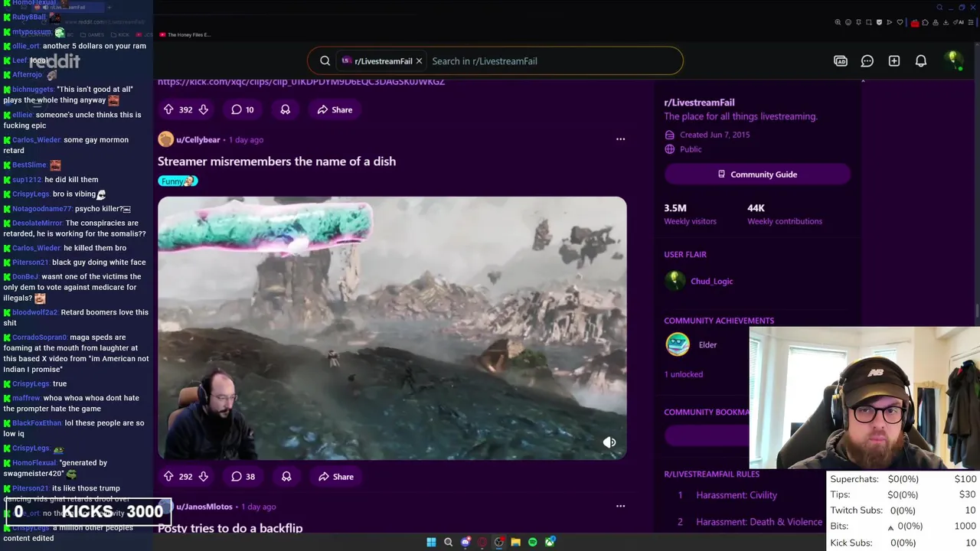The image size is (980, 551).
Task: Downvote the post with 292 votes
Action: pos(203,476)
